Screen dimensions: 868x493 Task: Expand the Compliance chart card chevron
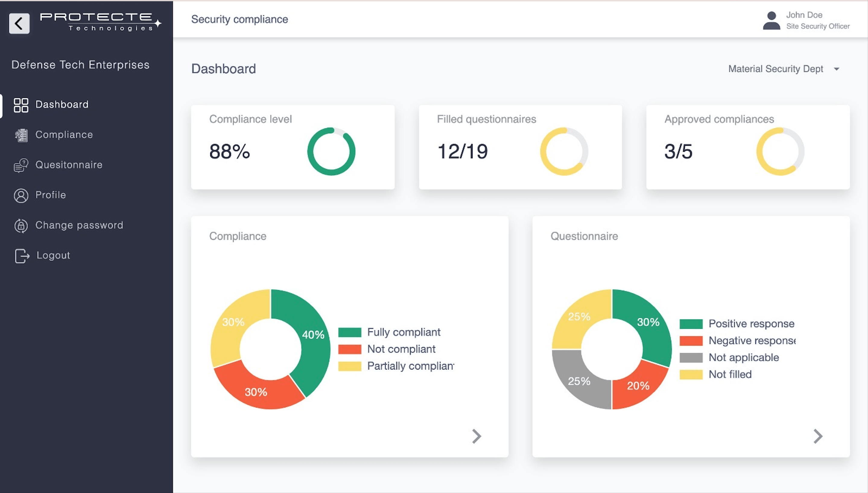477,436
